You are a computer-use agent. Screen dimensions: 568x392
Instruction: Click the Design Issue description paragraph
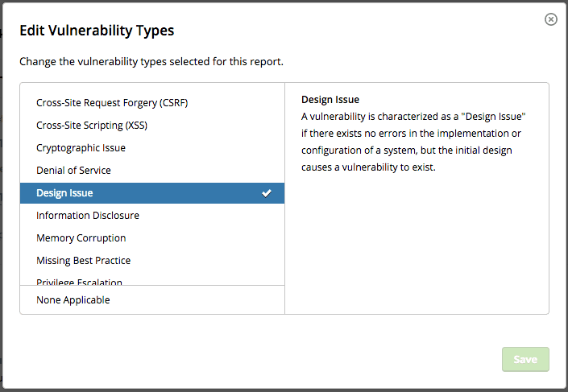point(413,142)
